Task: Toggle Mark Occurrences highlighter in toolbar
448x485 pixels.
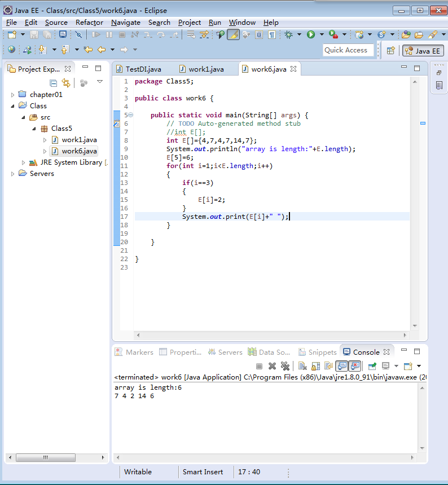Action: pyautogui.click(x=233, y=35)
